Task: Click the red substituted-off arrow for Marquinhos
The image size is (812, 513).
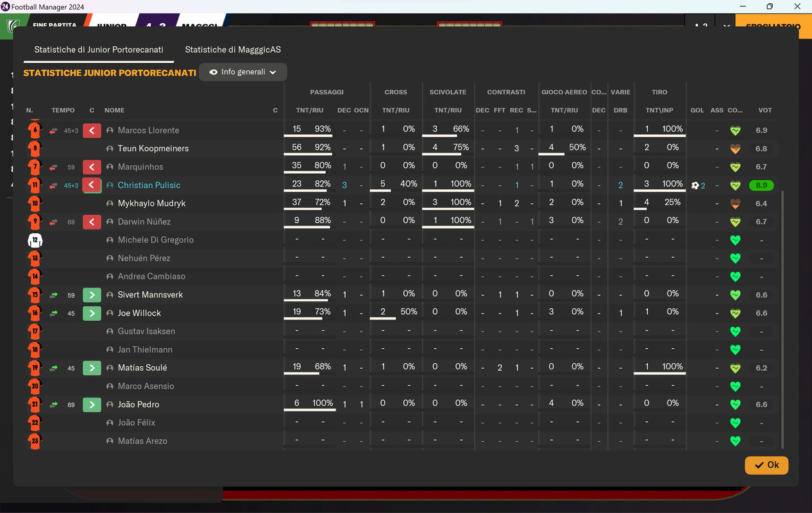Action: click(x=92, y=167)
